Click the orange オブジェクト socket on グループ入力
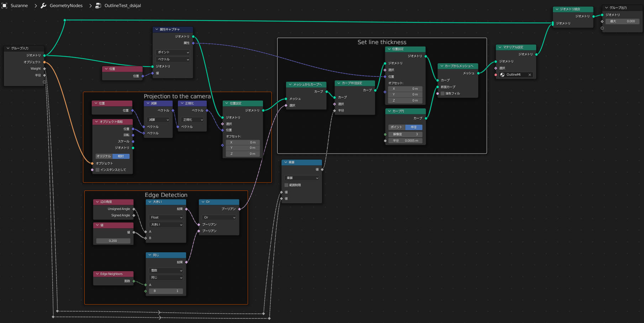Screen dimensions: 644x323 (44, 62)
